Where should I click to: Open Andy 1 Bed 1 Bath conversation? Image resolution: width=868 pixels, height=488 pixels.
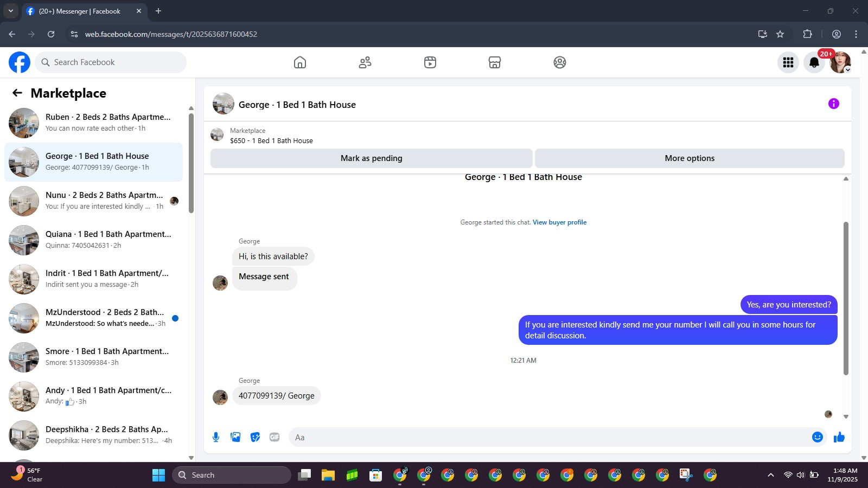[x=93, y=396]
